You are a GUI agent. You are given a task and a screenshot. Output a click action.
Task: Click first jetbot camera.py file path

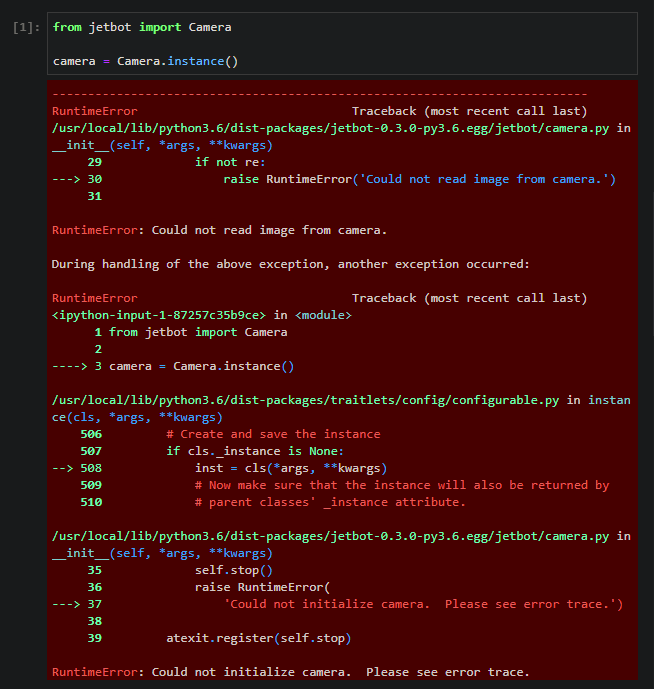[331, 128]
